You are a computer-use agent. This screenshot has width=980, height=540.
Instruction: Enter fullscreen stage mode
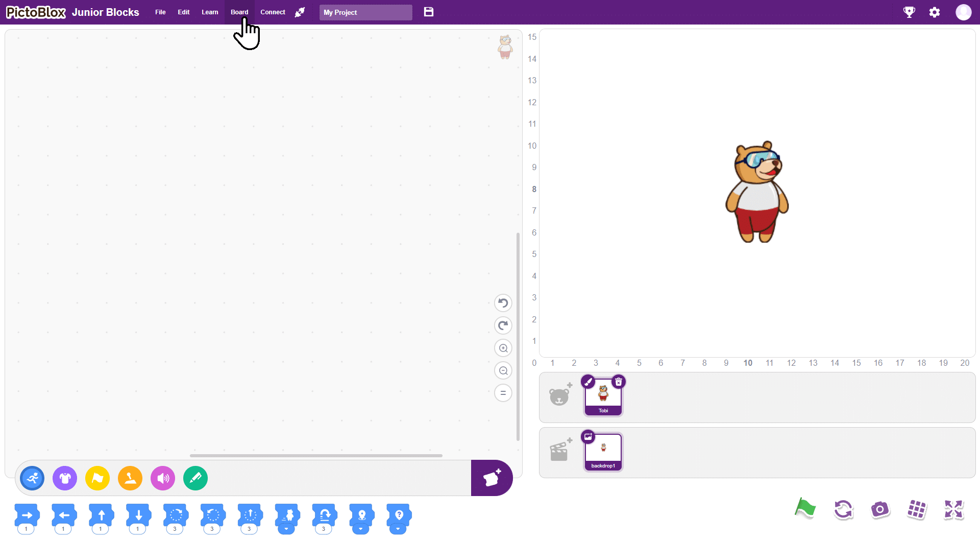pyautogui.click(x=953, y=509)
